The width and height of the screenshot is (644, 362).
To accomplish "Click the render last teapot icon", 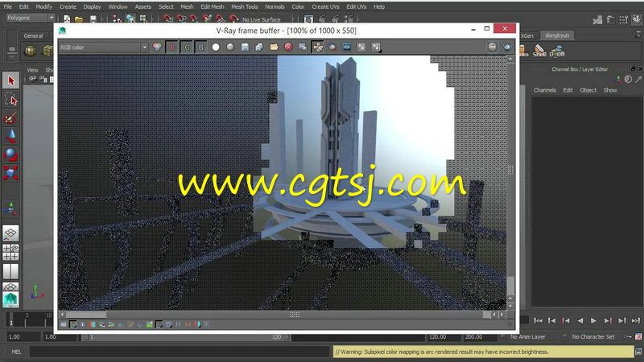I will click(507, 47).
